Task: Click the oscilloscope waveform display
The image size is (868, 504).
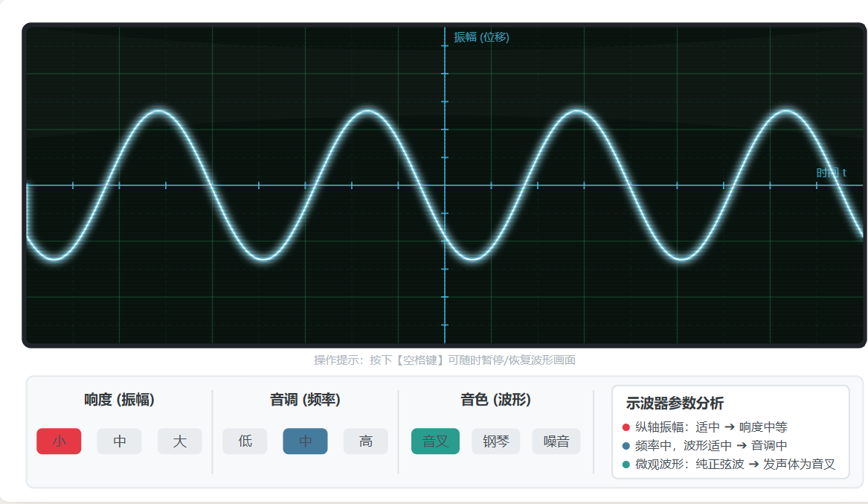Action: [444, 185]
